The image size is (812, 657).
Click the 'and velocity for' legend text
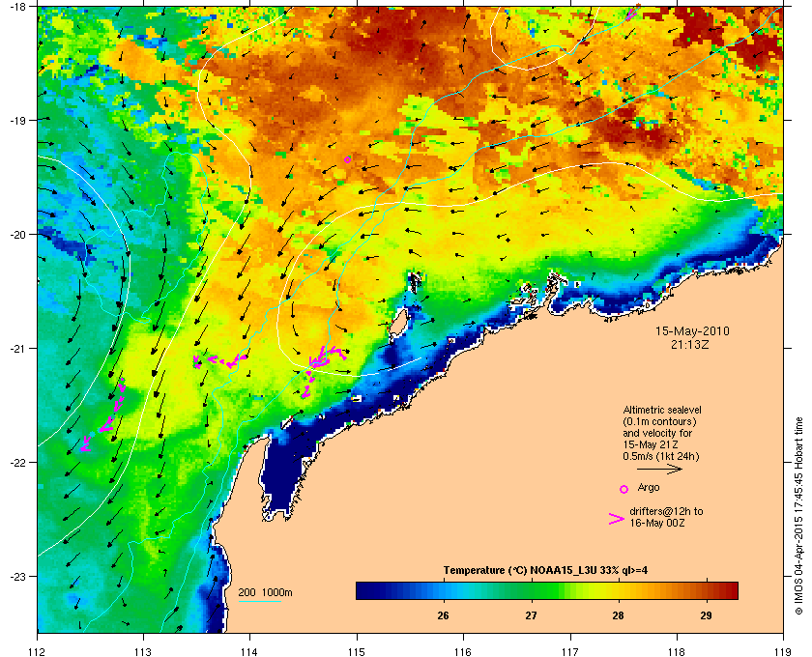tap(657, 433)
